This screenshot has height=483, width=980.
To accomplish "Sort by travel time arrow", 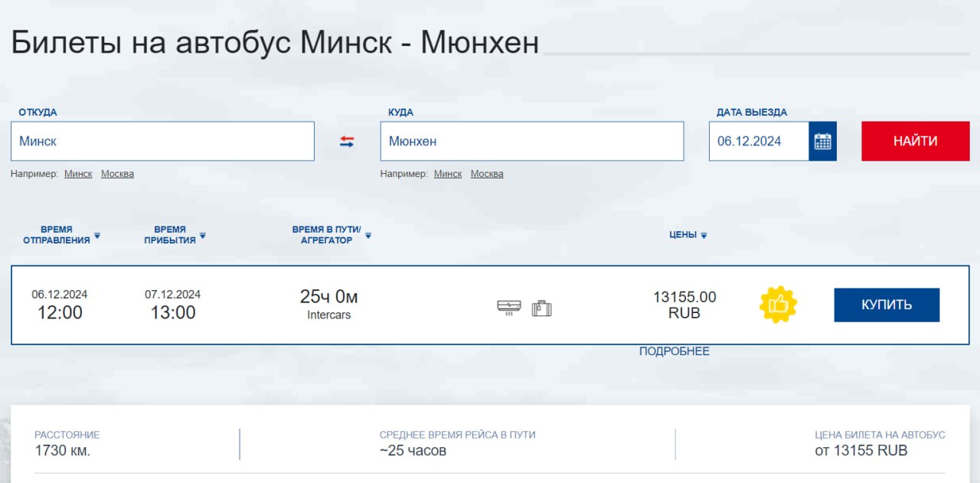I will [368, 236].
